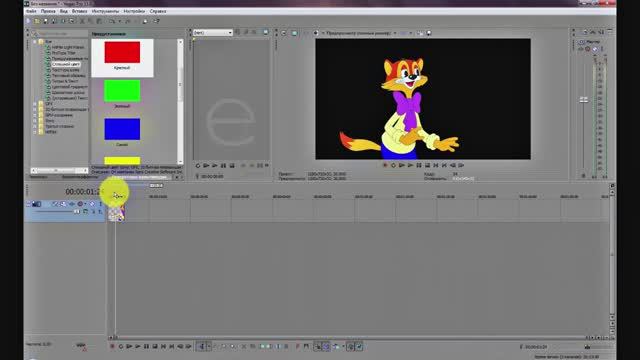Open the Настройки menu
This screenshot has height=360, width=640.
click(x=134, y=11)
